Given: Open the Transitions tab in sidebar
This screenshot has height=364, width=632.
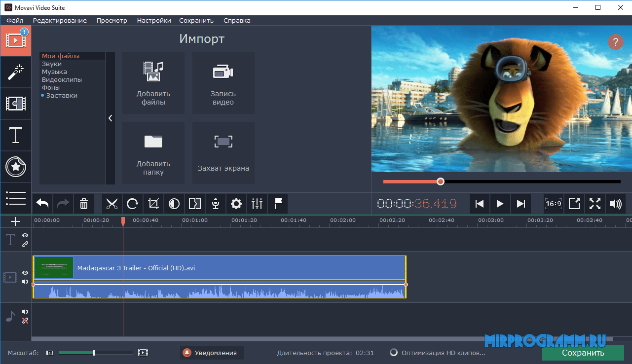Looking at the screenshot, I should tap(16, 104).
